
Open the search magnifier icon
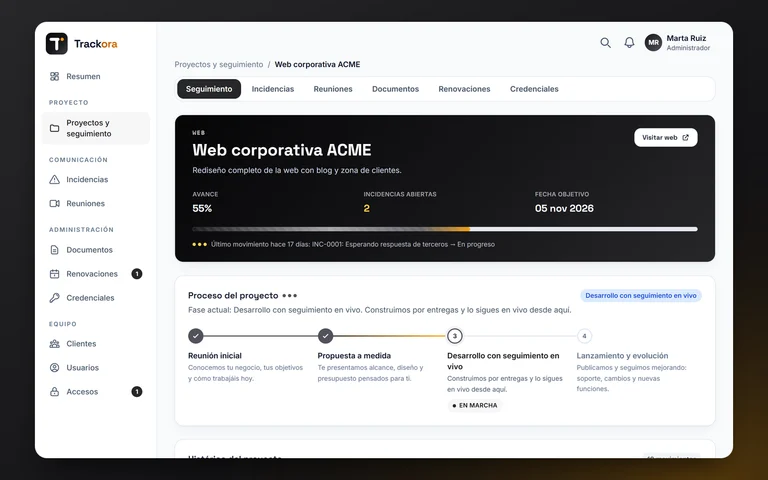click(x=605, y=43)
